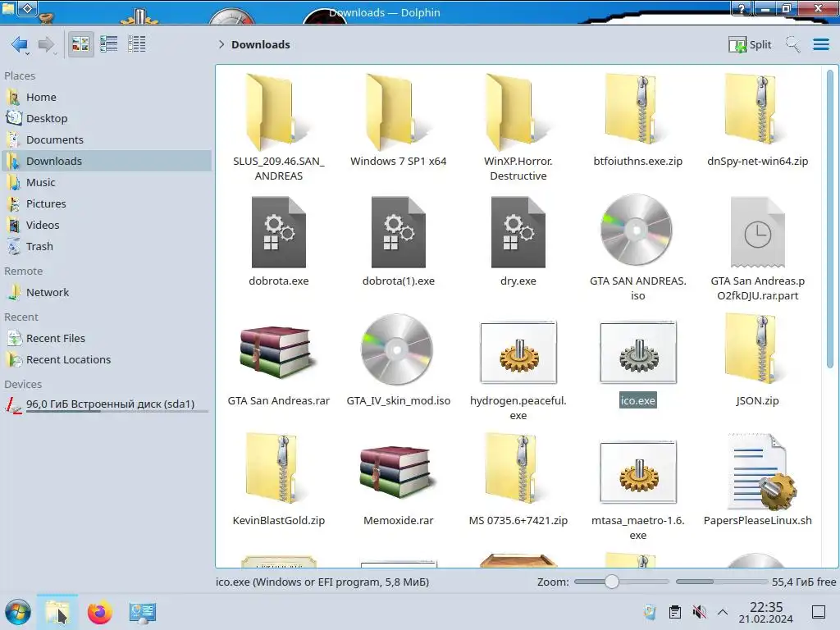Screen dimensions: 840x630
Task: Open Videos in Places
Action: pos(106,226)
